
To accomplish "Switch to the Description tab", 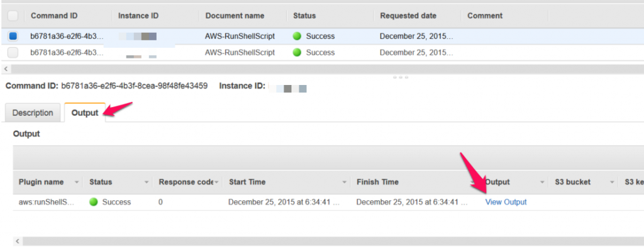I will tap(33, 113).
